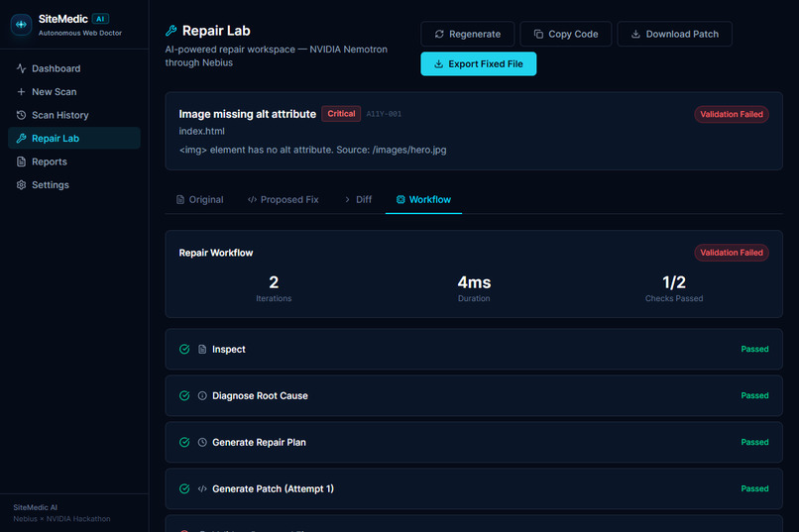Click the wrench icon beside sidebar Repair Lab

click(21, 138)
